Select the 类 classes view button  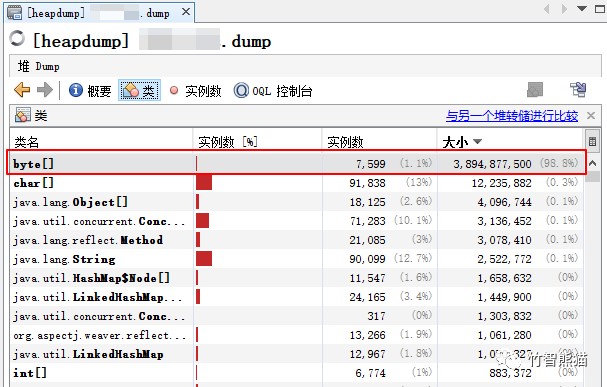pyautogui.click(x=139, y=91)
